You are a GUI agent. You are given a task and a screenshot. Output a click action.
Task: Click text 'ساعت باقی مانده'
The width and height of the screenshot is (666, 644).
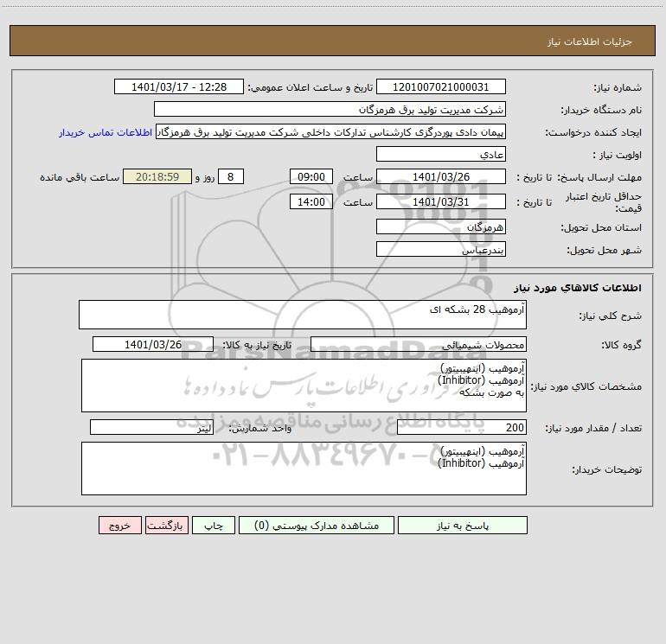point(80,177)
